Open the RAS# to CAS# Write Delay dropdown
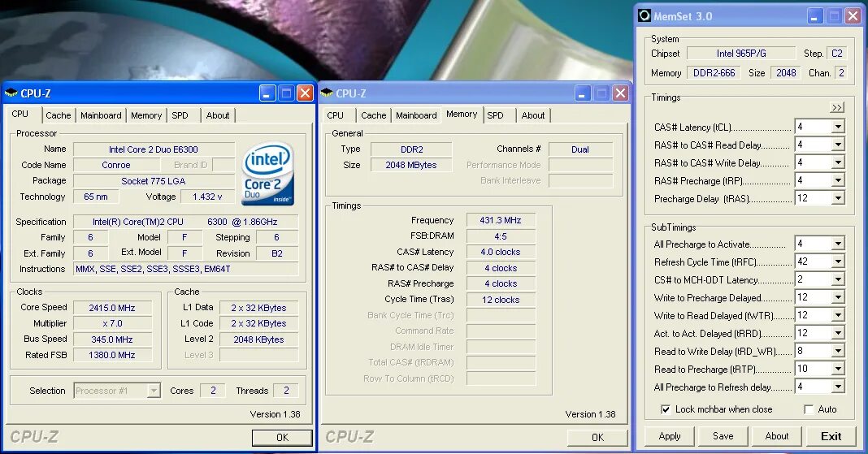The height and width of the screenshot is (454, 868). (x=838, y=162)
